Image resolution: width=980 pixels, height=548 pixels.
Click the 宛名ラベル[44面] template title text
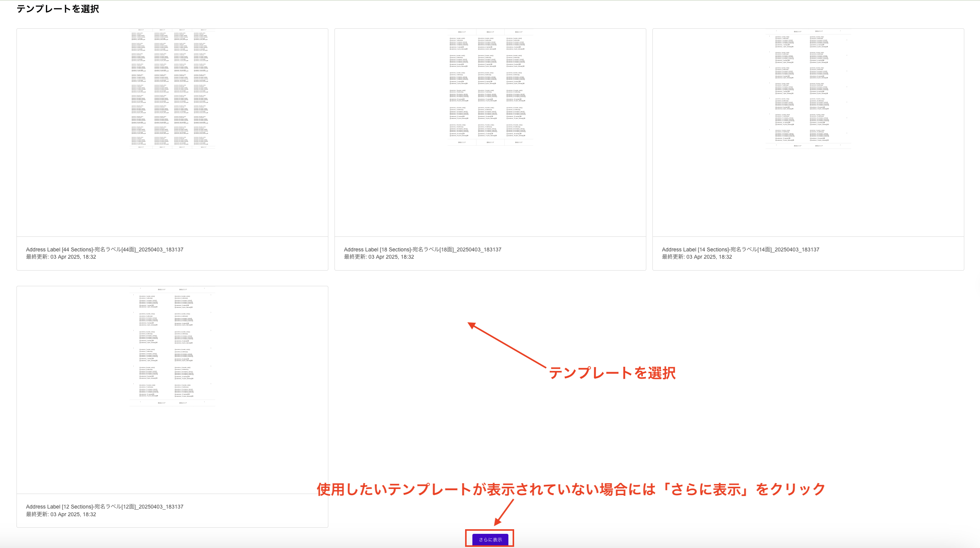click(104, 249)
